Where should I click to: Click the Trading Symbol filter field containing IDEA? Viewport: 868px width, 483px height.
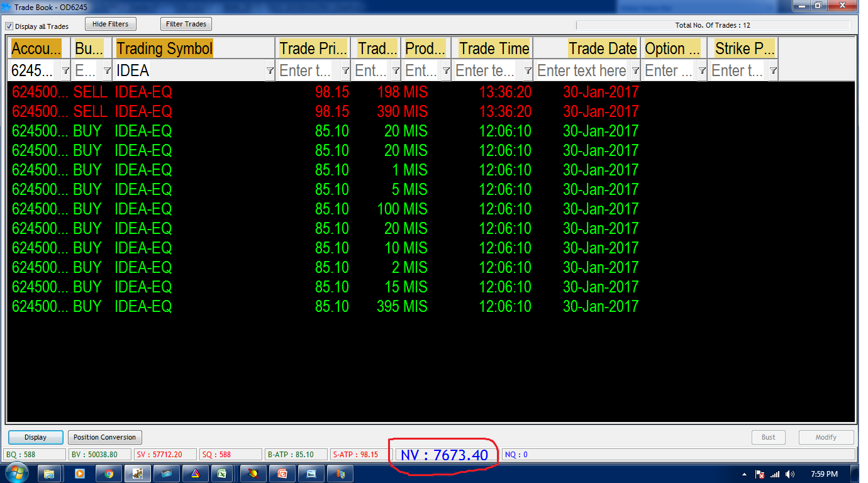pyautogui.click(x=190, y=71)
